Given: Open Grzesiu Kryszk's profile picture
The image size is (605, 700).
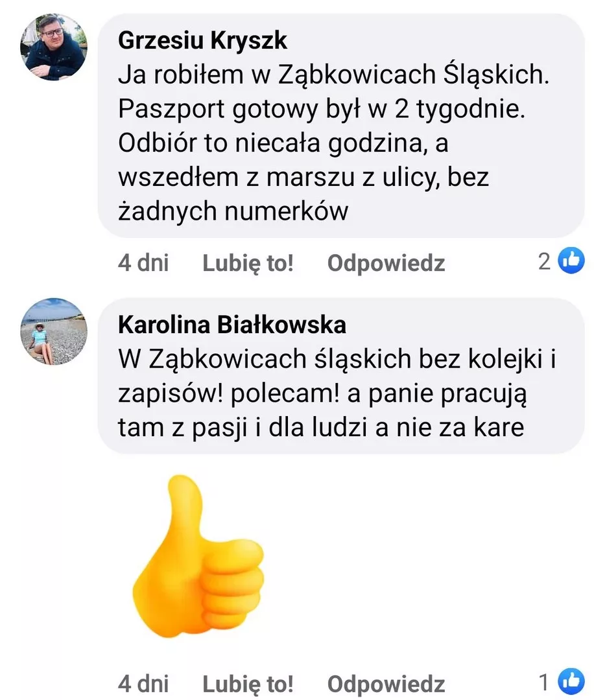Looking at the screenshot, I should point(54,47).
